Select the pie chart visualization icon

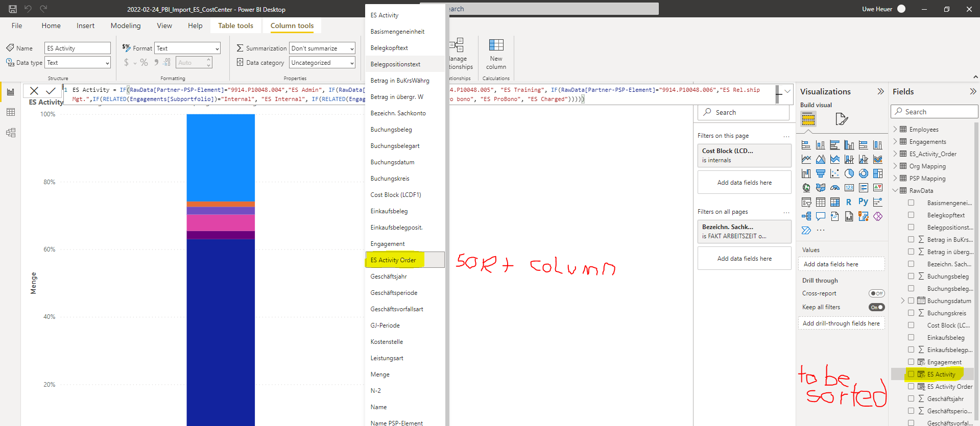(x=849, y=173)
